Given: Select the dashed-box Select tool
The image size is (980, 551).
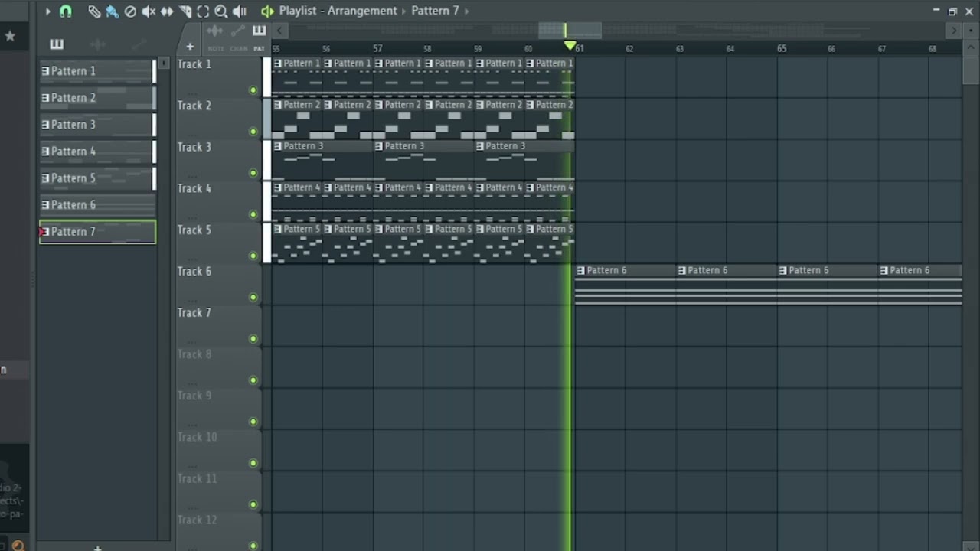Looking at the screenshot, I should (x=203, y=11).
